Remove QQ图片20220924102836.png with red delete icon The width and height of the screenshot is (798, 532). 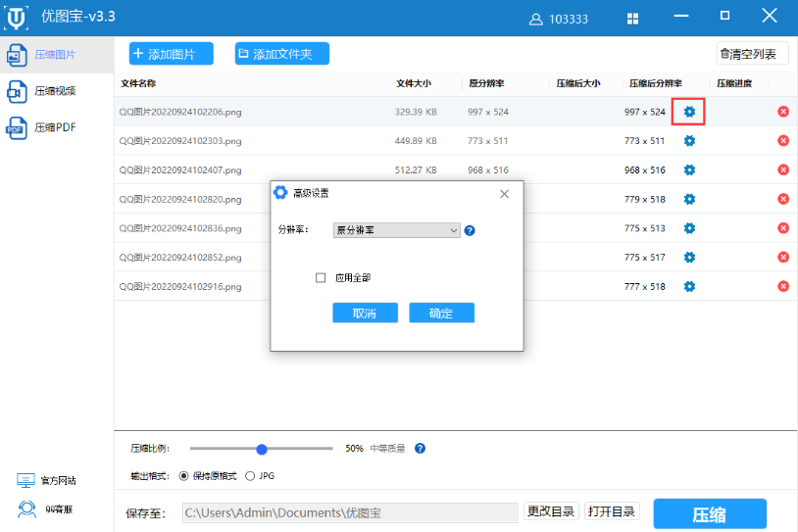[783, 228]
